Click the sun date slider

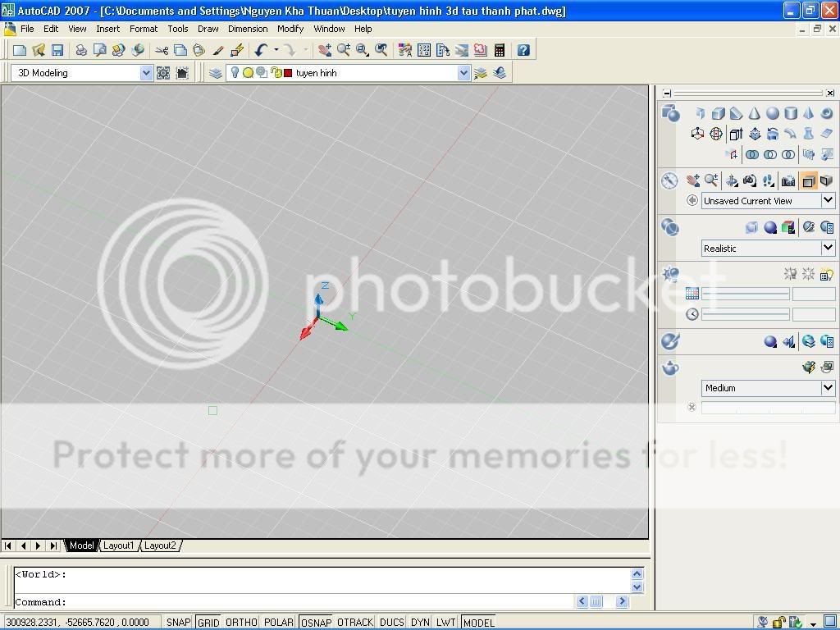click(745, 294)
